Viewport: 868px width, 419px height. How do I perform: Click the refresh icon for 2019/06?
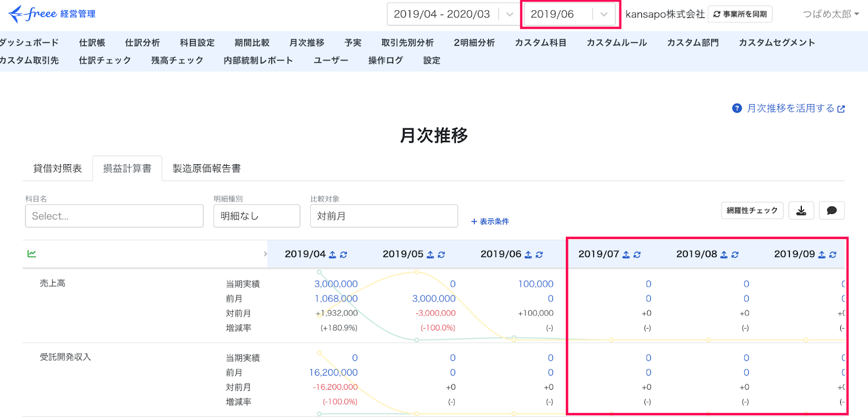click(x=539, y=254)
